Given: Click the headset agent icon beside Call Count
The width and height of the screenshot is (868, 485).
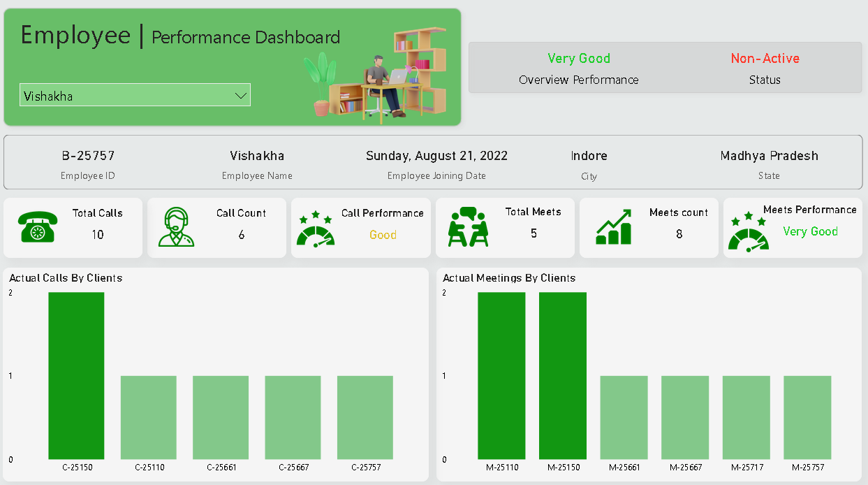Looking at the screenshot, I should 176,228.
